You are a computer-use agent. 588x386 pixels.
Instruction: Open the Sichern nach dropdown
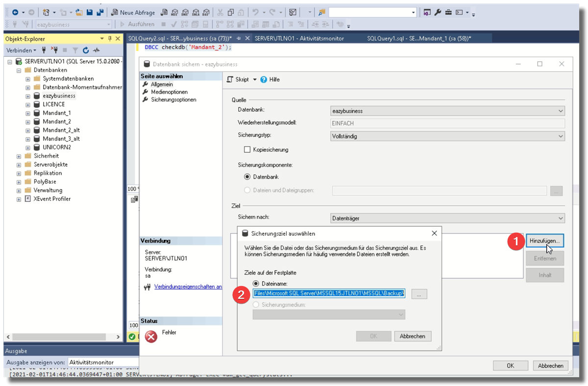click(447, 218)
